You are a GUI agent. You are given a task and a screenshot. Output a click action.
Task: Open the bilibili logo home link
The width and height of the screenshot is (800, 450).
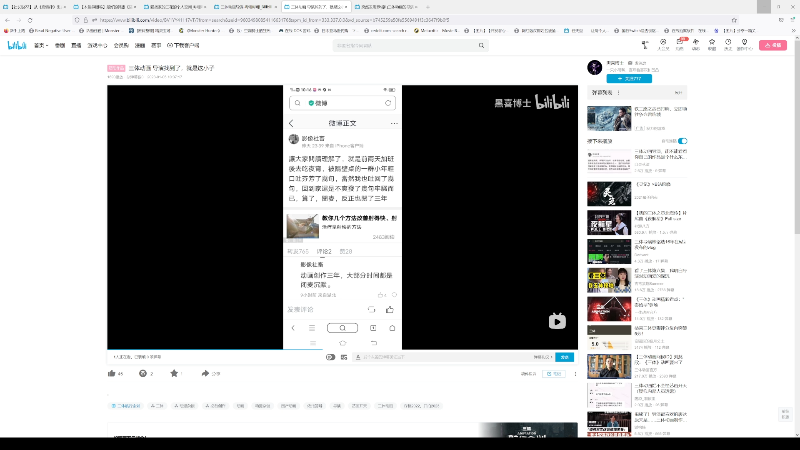click(16, 45)
